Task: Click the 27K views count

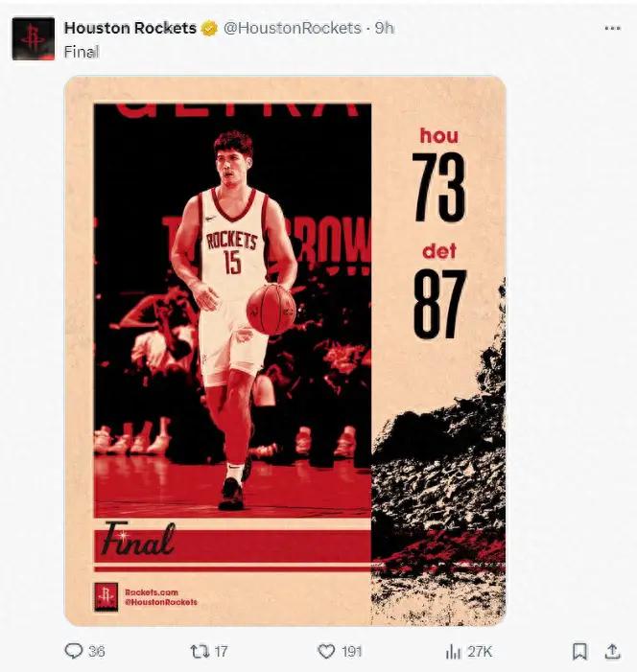Action: pyautogui.click(x=480, y=652)
